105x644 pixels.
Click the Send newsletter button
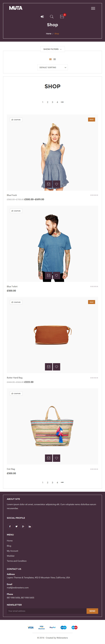92,611
